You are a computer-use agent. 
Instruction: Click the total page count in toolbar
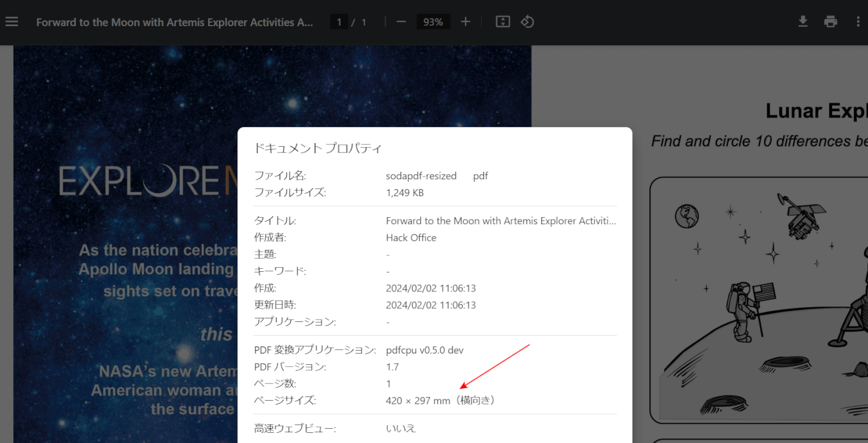click(x=364, y=22)
